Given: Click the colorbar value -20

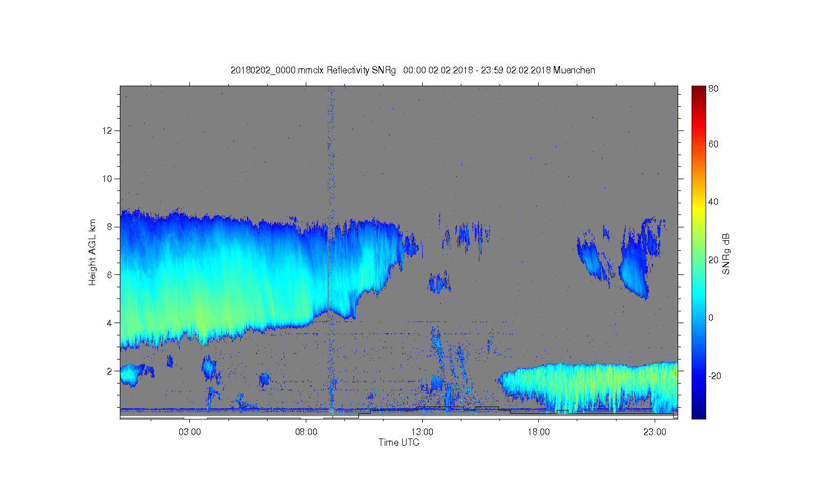Looking at the screenshot, I should coord(715,376).
